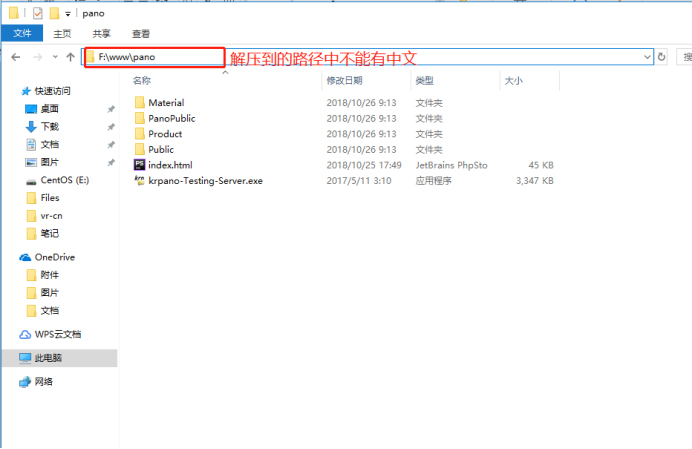The height and width of the screenshot is (449, 692).
Task: Sort by 大小 column header
Action: 514,81
